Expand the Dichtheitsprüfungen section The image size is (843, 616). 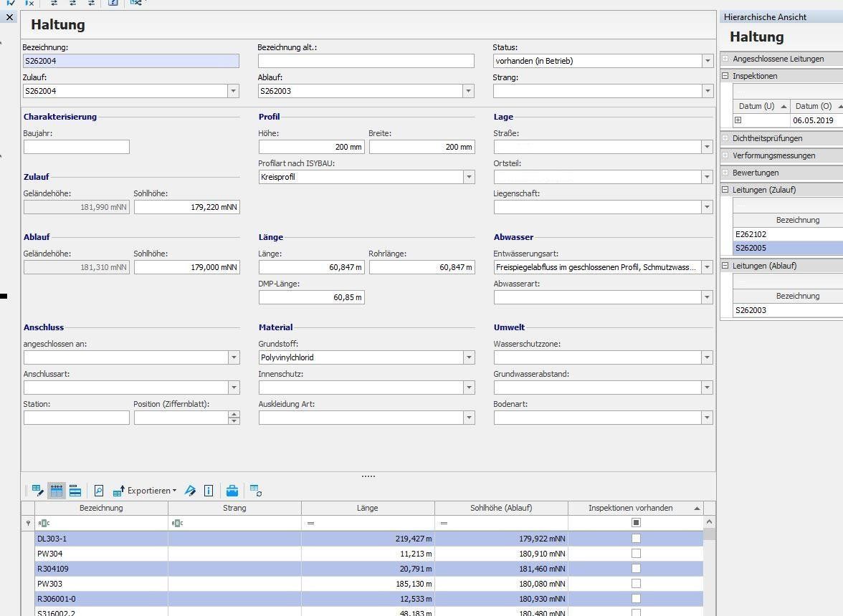725,138
